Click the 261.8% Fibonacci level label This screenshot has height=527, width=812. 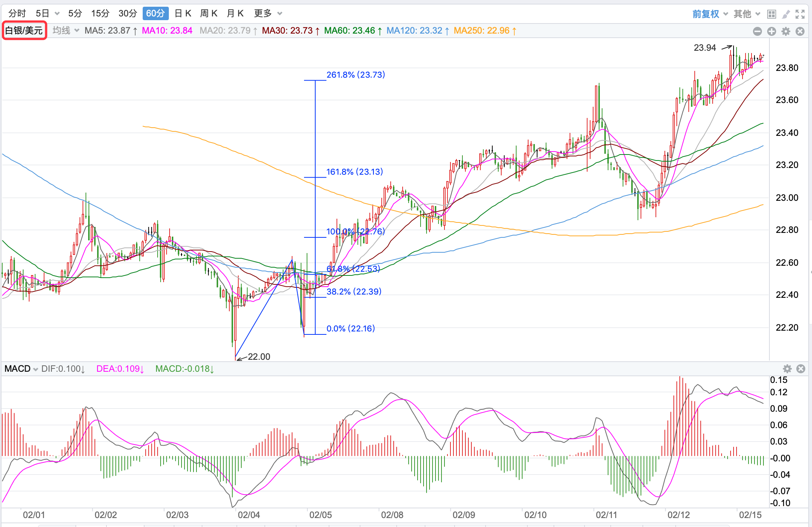(x=355, y=75)
